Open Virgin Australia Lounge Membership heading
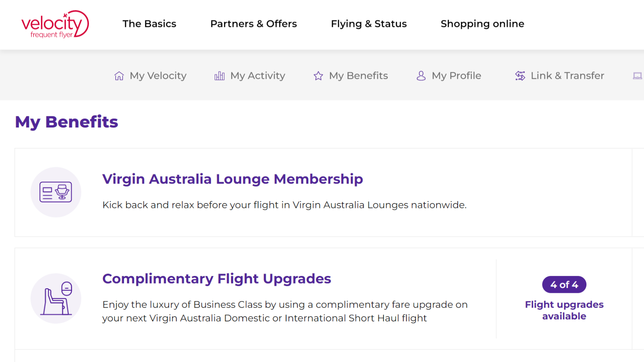 coord(233,179)
